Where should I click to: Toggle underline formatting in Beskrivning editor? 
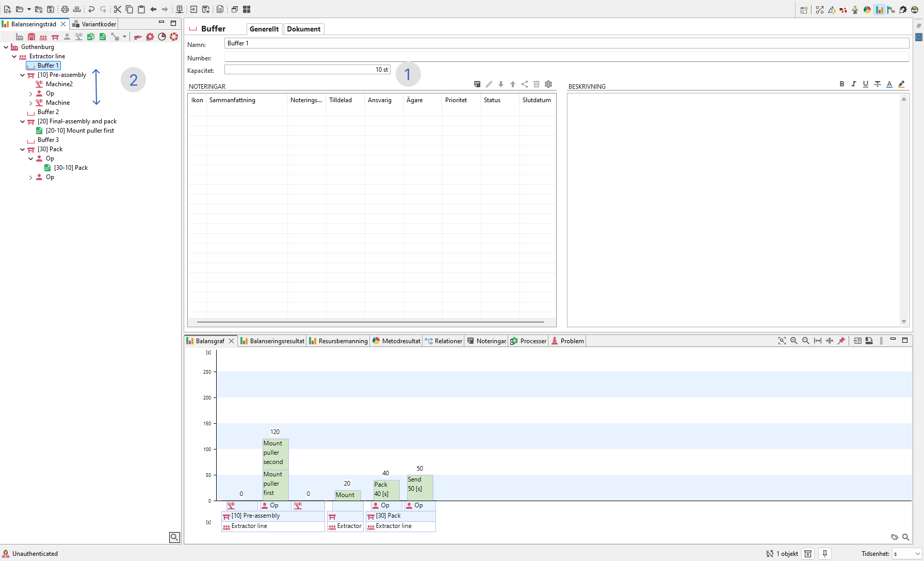click(866, 84)
